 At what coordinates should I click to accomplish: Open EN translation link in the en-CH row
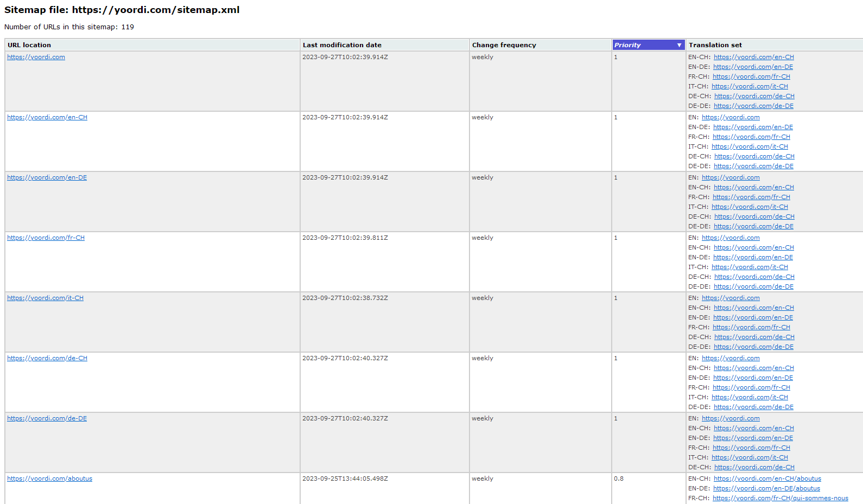(731, 117)
